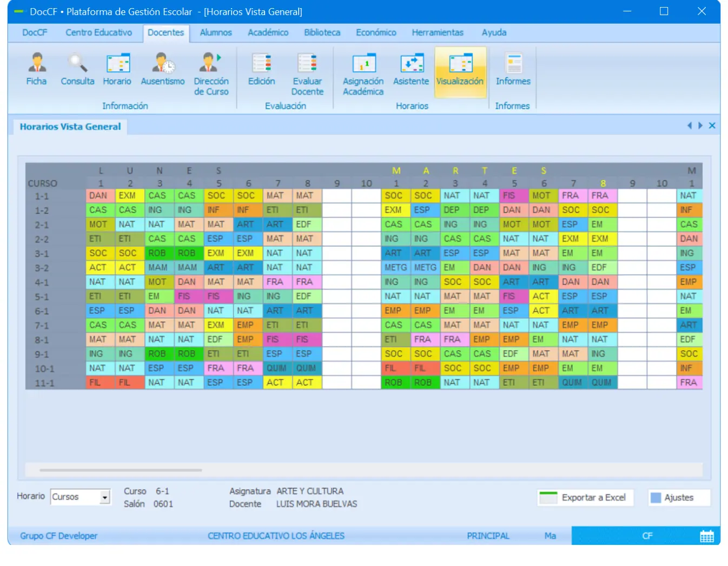This screenshot has width=728, height=566.
Task: Click ROB cell in row 11-1 Tuesday hour 1
Action: click(x=396, y=383)
